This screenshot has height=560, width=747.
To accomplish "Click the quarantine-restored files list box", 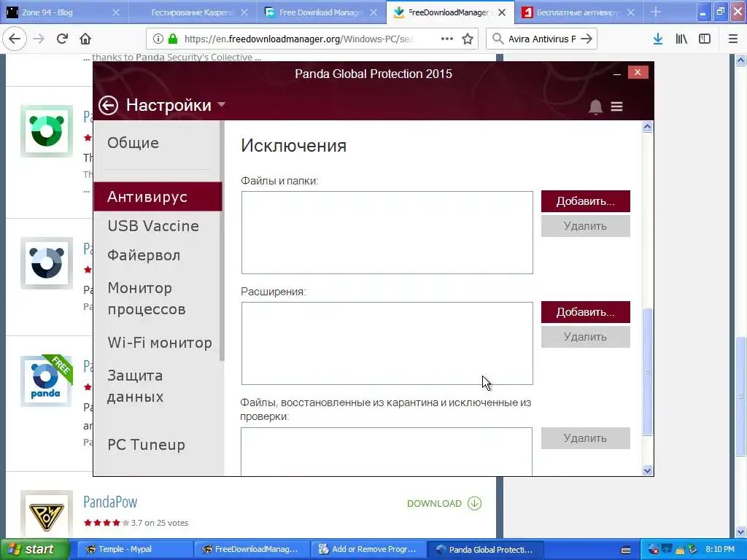I will point(387,451).
